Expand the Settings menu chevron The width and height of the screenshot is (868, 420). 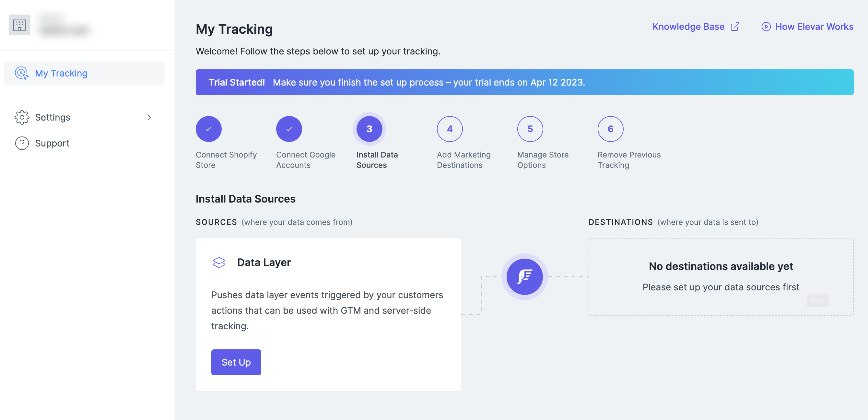(149, 117)
